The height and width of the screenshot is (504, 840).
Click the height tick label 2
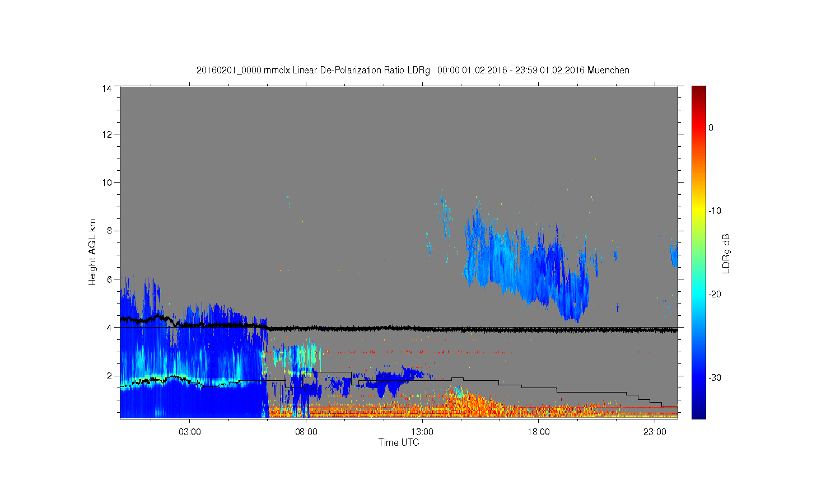pyautogui.click(x=109, y=376)
